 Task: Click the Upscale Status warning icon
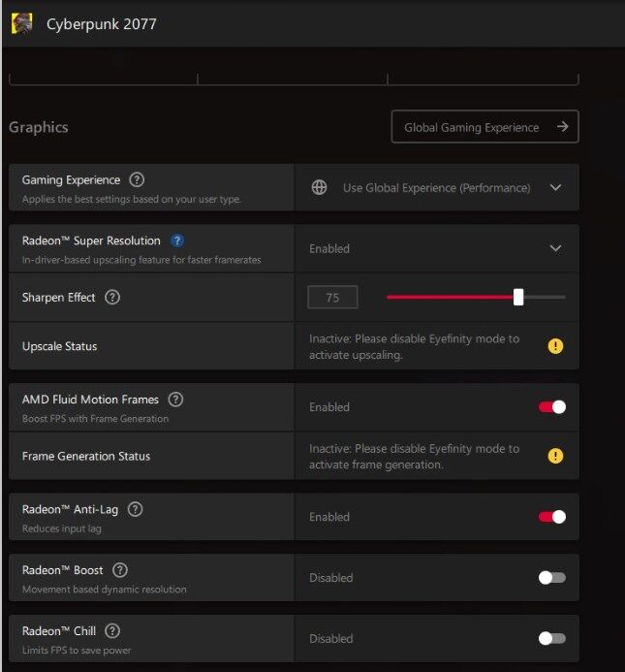pos(555,346)
